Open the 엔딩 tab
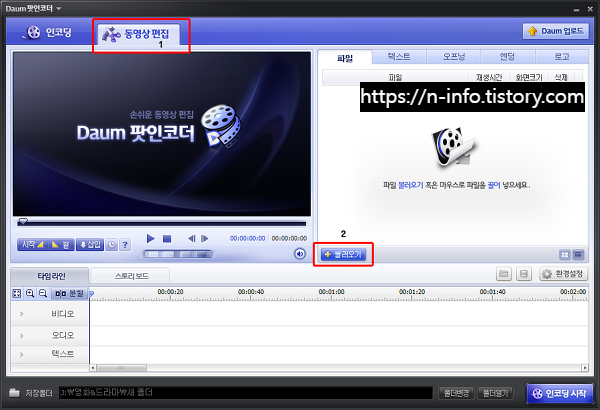This screenshot has width=600, height=410. click(x=507, y=57)
